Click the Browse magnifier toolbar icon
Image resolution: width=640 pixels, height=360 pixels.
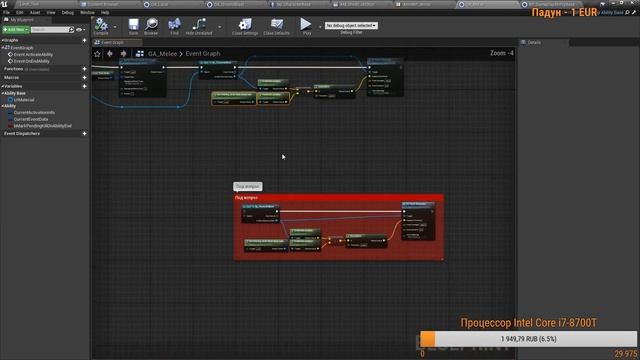[151, 27]
